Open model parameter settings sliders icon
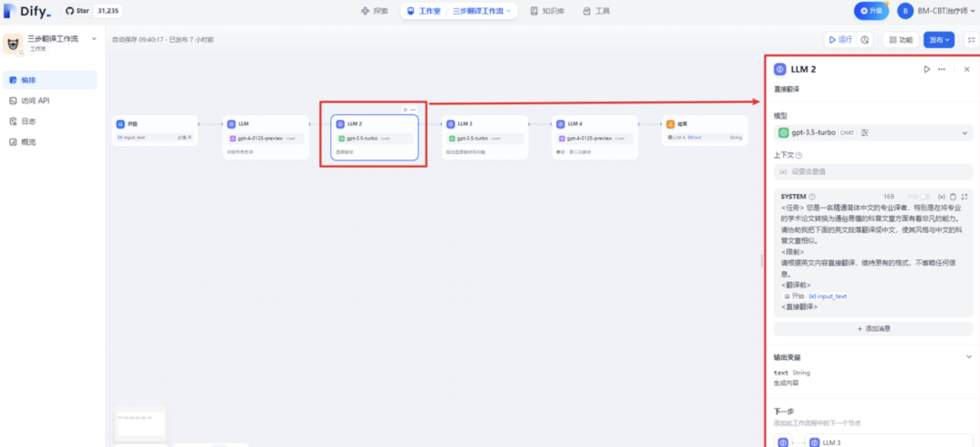The height and width of the screenshot is (447, 980). click(865, 132)
